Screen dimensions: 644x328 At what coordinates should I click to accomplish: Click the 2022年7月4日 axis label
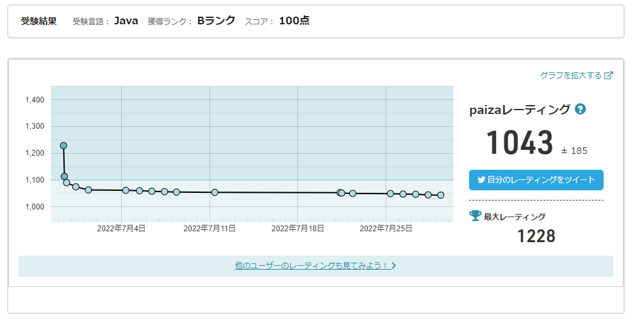(121, 228)
